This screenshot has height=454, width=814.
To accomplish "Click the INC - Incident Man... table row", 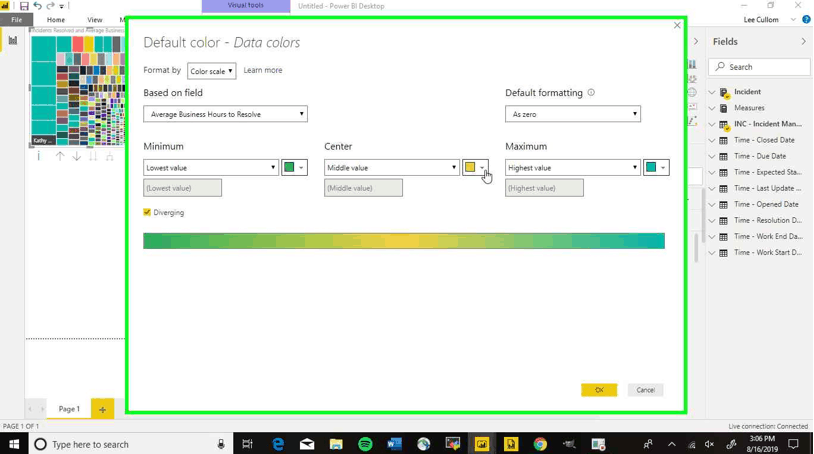I will (x=758, y=124).
